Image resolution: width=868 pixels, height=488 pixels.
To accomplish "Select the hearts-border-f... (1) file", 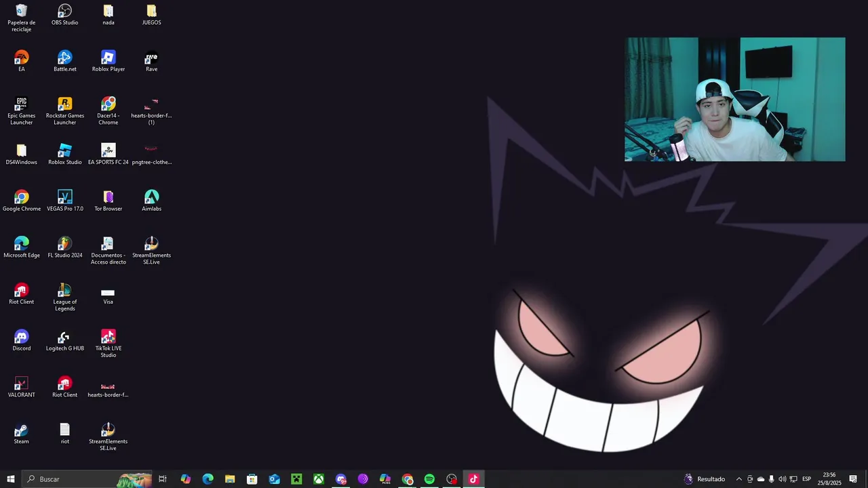I will click(x=151, y=110).
